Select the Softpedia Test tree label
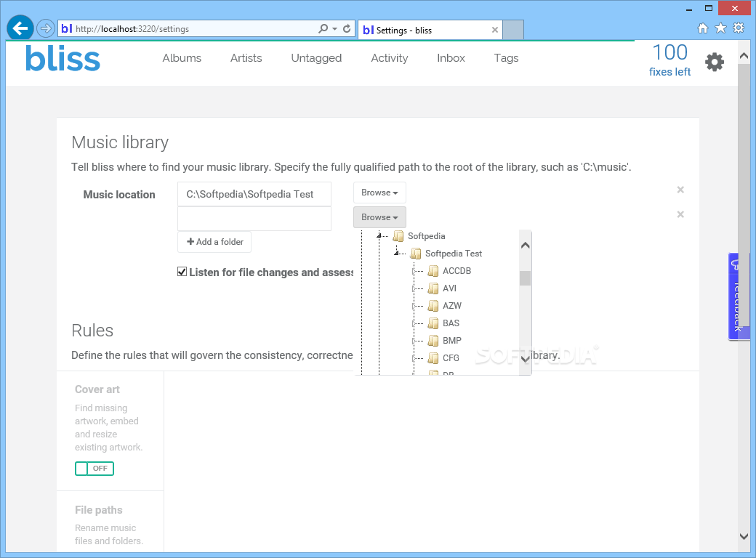Screen dimensions: 756x558 (453, 254)
